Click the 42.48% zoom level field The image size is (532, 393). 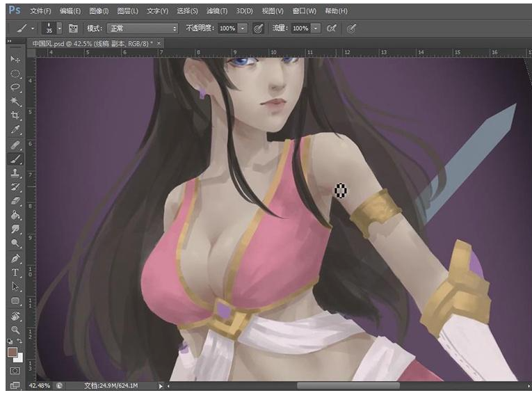[x=40, y=385]
